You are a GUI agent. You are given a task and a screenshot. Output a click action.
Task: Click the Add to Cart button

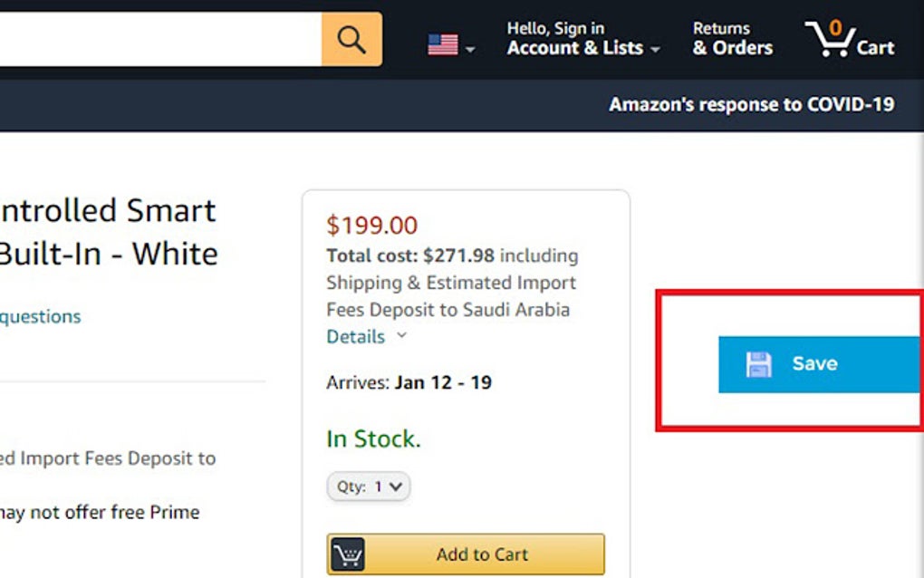[x=482, y=554]
